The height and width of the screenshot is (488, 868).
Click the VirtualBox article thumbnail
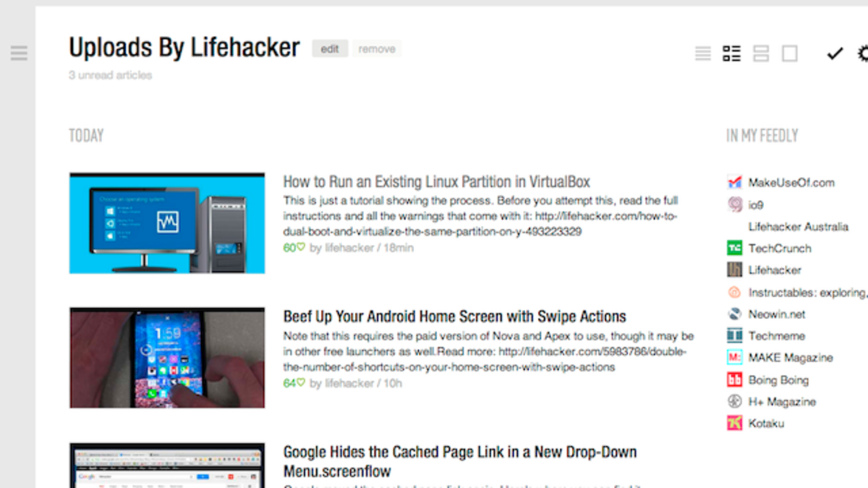pos(167,223)
